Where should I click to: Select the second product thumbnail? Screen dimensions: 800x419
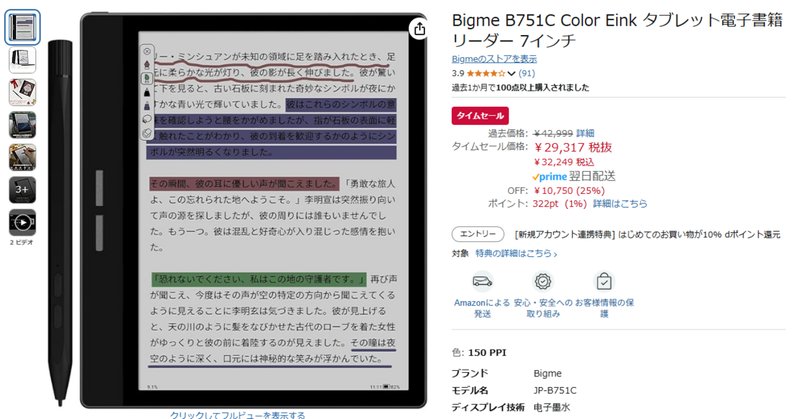coord(22,59)
